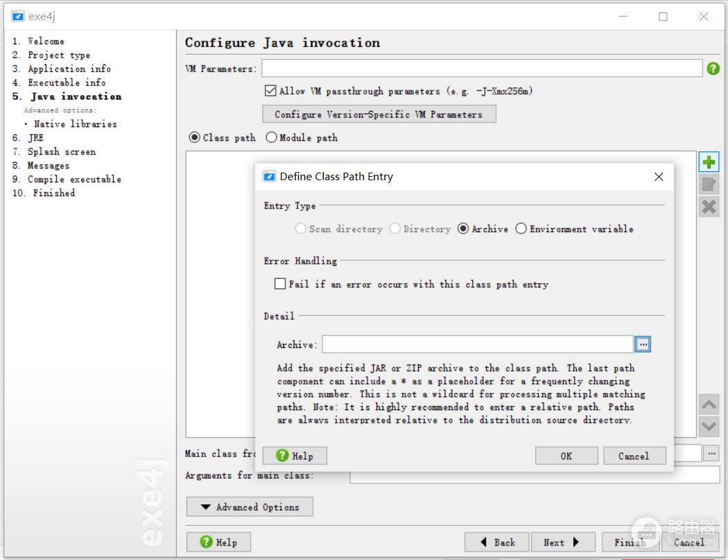This screenshot has width=728, height=560.
Task: Click the Finish wizard button
Action: point(630,542)
